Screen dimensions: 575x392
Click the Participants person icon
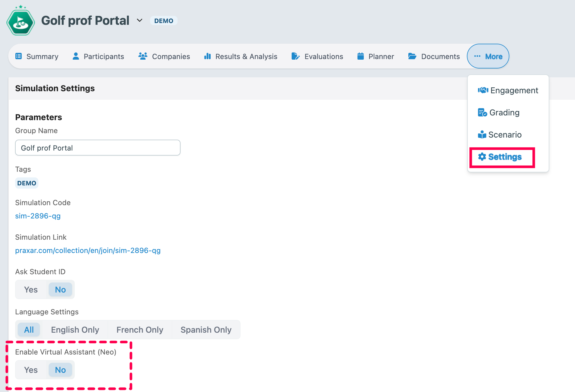pos(76,56)
